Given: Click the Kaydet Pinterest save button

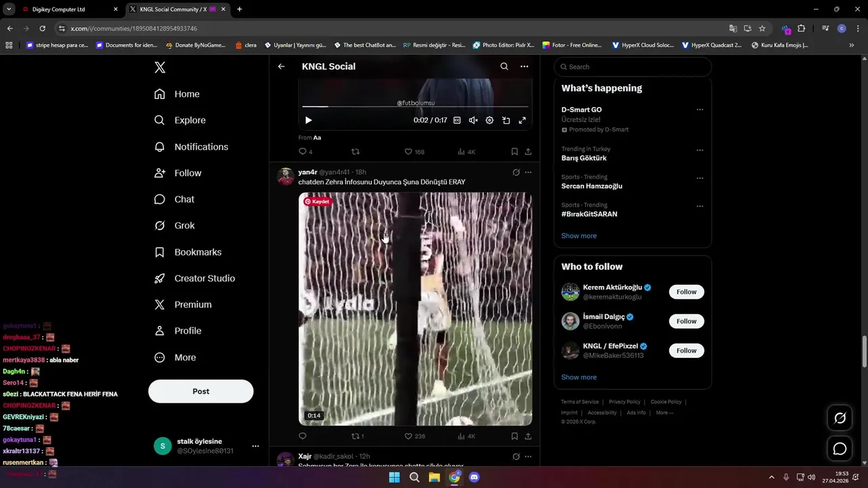Looking at the screenshot, I should click(317, 201).
